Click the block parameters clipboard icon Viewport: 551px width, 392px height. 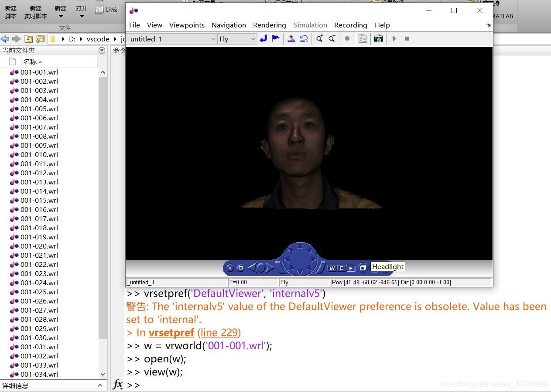click(x=363, y=39)
